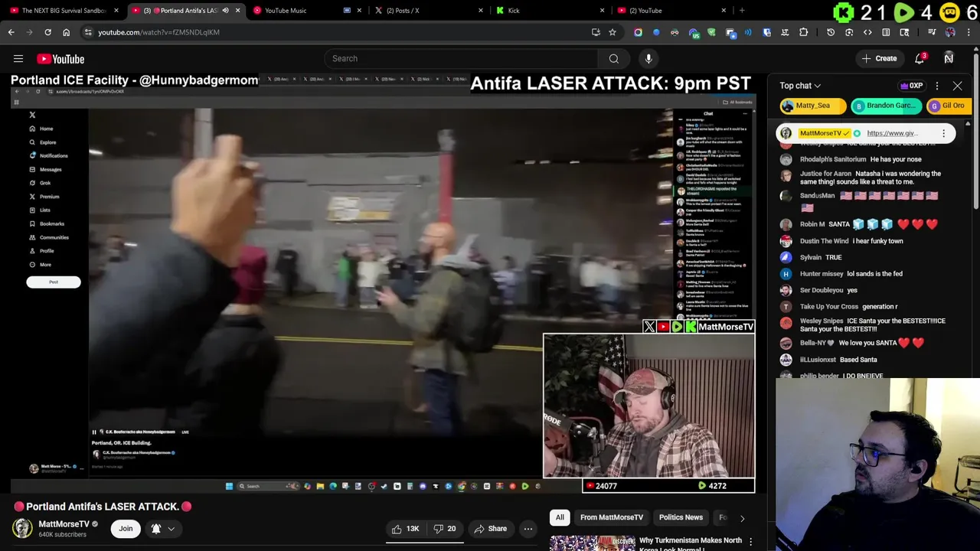The image size is (980, 551).
Task: Open a new browser tab
Action: [742, 11]
